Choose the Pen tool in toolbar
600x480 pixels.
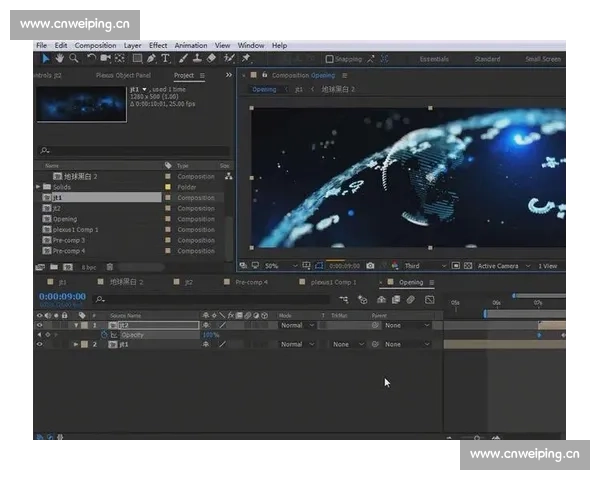(151, 59)
